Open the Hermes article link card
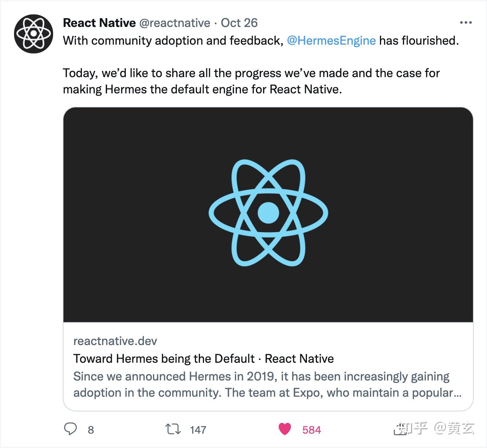 [269, 258]
